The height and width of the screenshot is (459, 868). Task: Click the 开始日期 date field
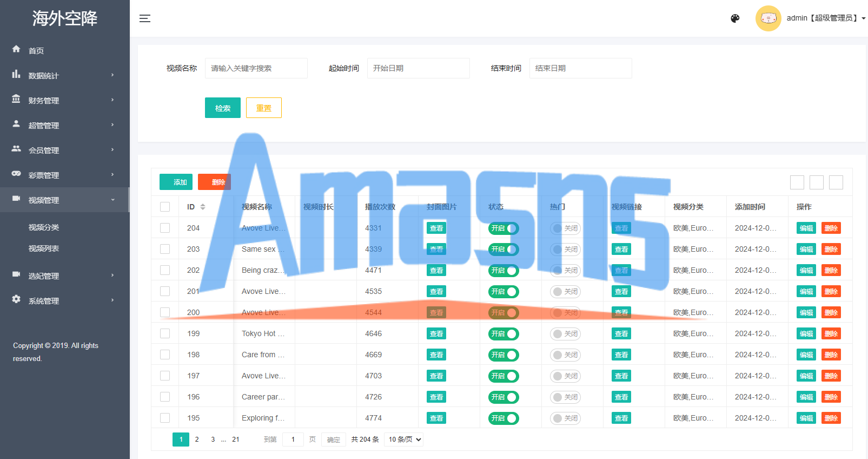pos(419,68)
